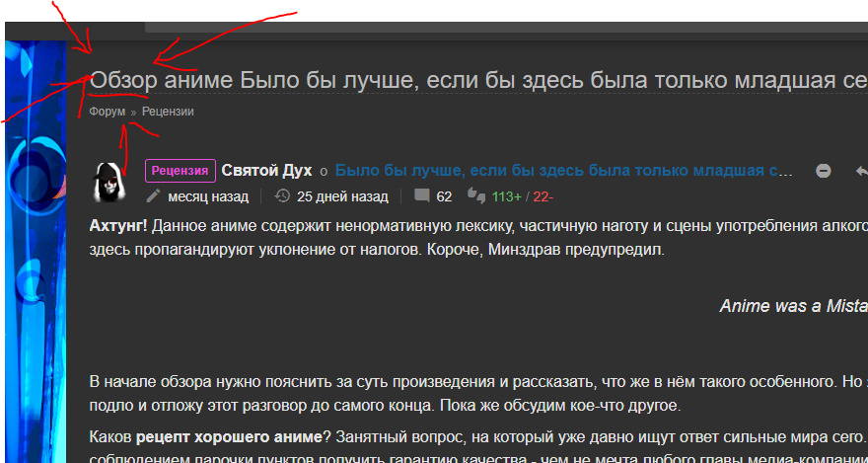
Task: Open the blue review title link in post header
Action: [x=563, y=170]
